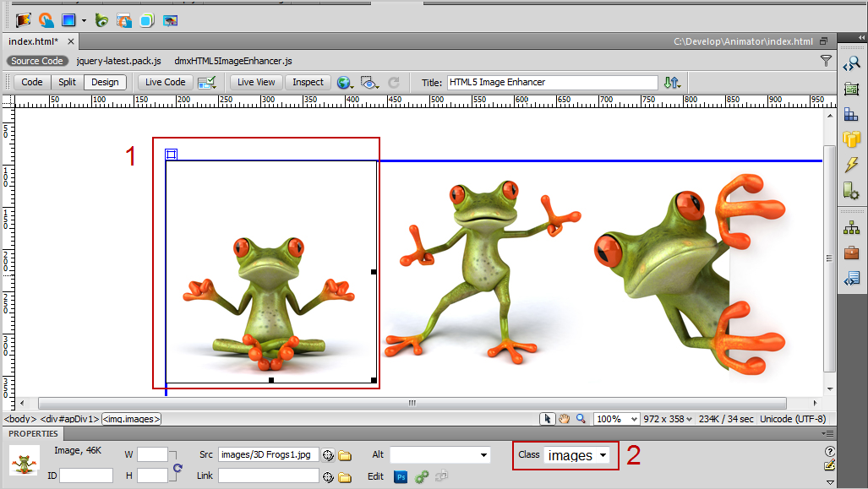
Task: Open the 972 x 358 window size menu
Action: tap(668, 419)
